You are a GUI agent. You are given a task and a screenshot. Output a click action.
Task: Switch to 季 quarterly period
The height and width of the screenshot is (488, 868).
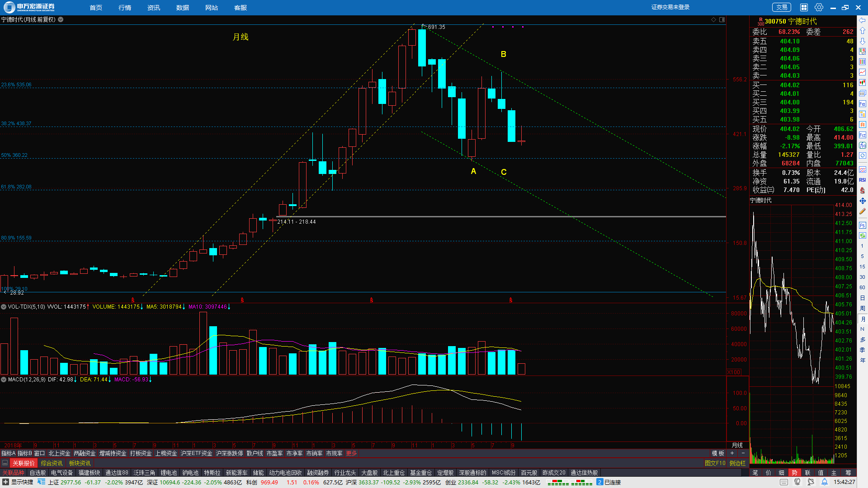point(862,350)
